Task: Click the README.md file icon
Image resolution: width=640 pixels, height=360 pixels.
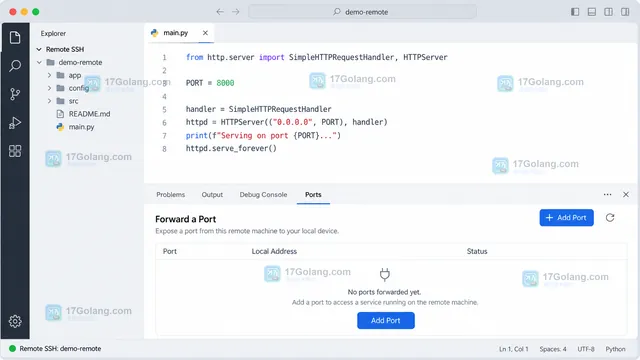Action: tap(60, 114)
